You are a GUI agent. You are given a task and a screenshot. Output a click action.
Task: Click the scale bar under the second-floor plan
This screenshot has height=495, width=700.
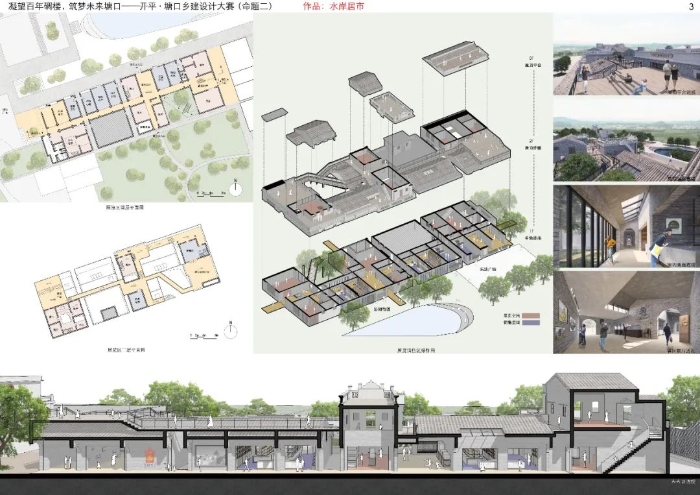pyautogui.click(x=201, y=332)
